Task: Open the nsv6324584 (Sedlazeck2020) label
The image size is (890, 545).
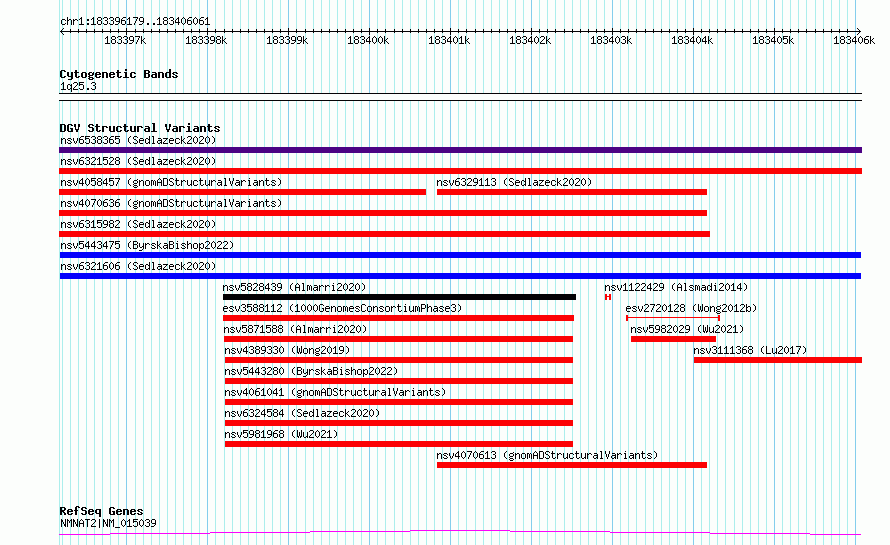Action: pos(302,413)
